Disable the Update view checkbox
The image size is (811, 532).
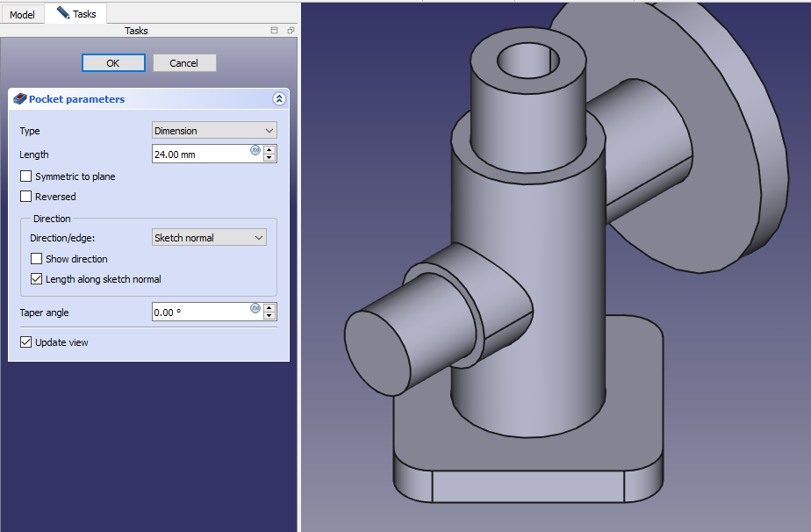click(x=26, y=342)
